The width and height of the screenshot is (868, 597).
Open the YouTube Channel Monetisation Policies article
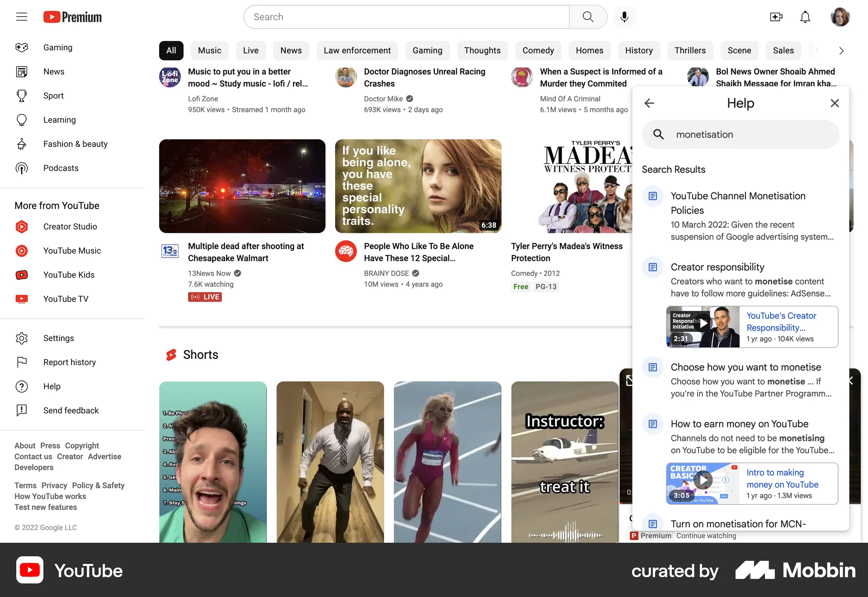click(738, 203)
